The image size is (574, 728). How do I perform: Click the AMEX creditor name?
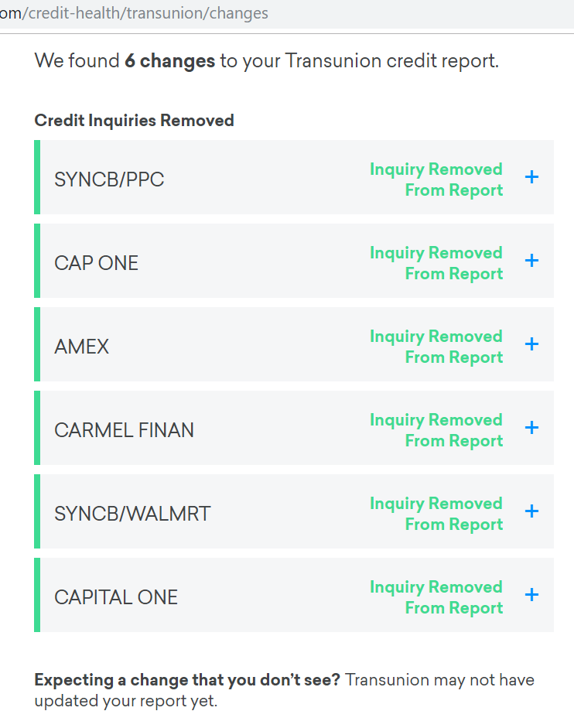[82, 347]
